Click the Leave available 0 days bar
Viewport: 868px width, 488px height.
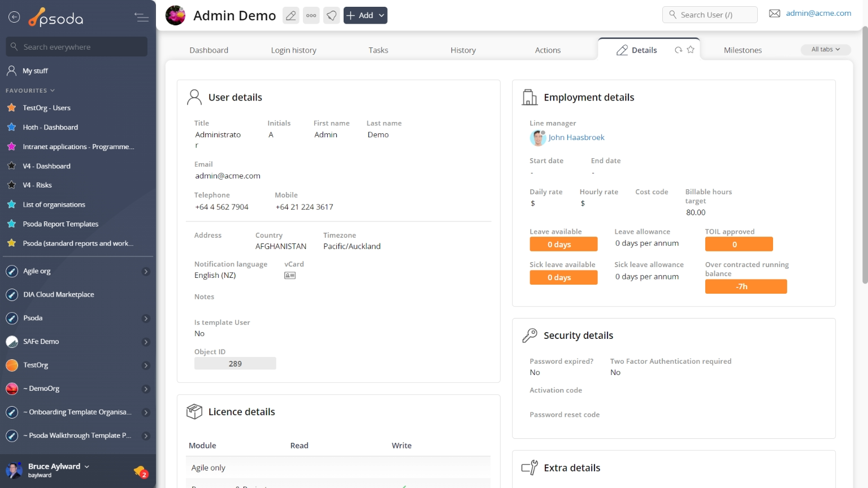tap(563, 244)
